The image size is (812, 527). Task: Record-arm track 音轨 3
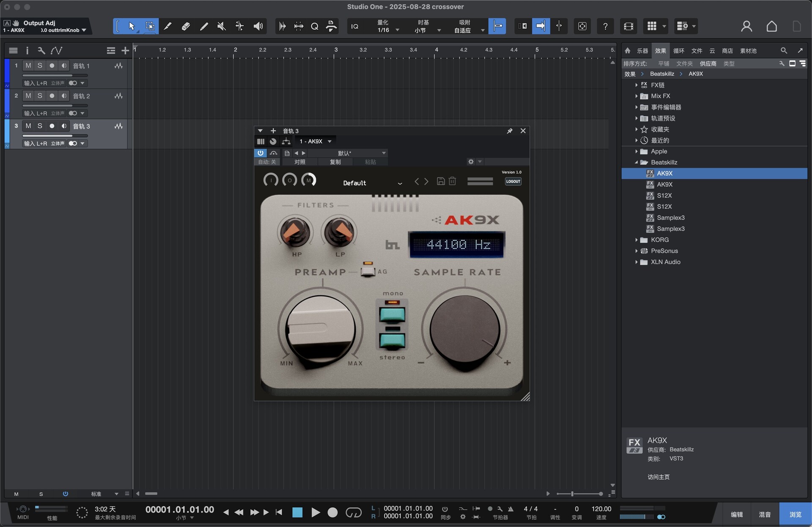[52, 126]
